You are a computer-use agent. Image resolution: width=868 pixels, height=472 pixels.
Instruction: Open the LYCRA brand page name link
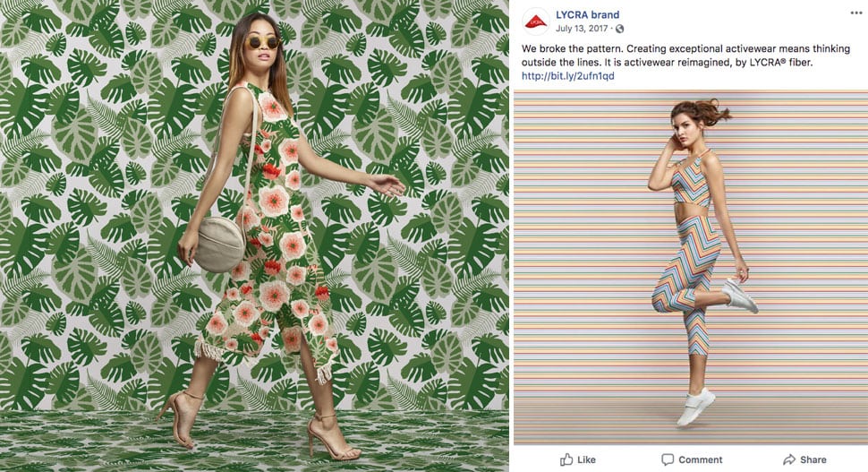[587, 15]
